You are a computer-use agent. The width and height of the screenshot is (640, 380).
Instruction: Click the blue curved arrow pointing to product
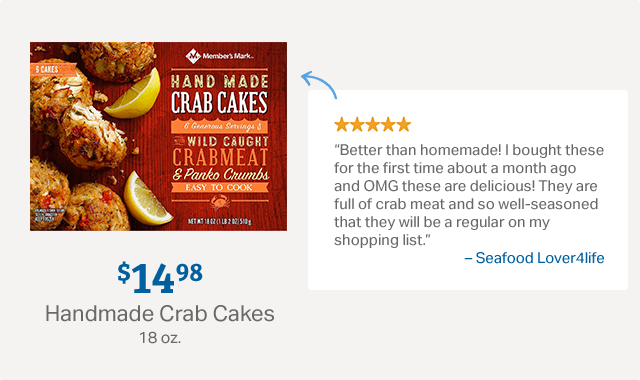click(319, 85)
